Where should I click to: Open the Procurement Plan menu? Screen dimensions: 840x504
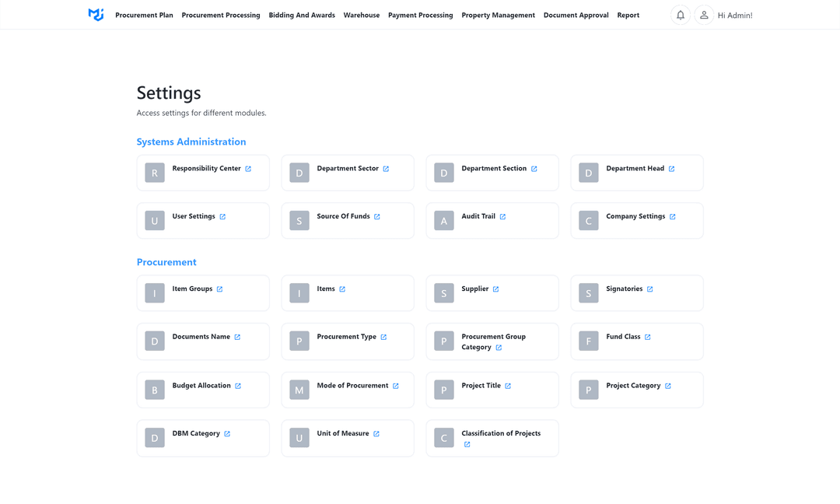pos(144,15)
